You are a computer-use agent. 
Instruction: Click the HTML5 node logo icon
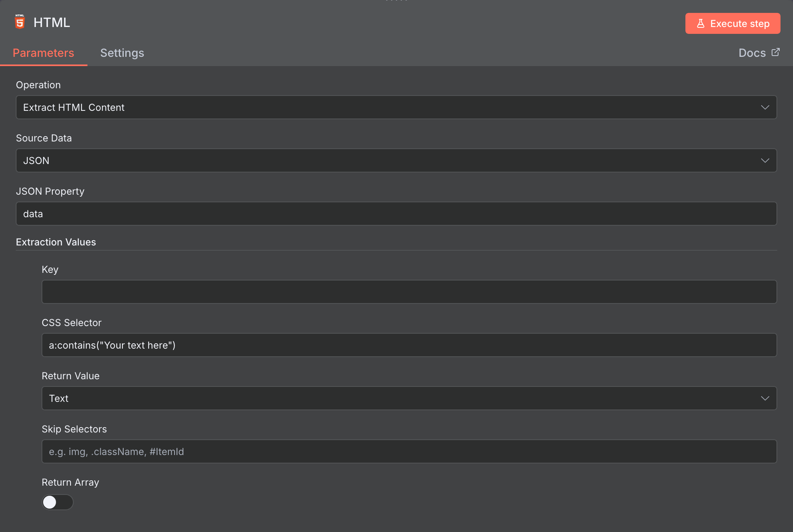point(20,22)
